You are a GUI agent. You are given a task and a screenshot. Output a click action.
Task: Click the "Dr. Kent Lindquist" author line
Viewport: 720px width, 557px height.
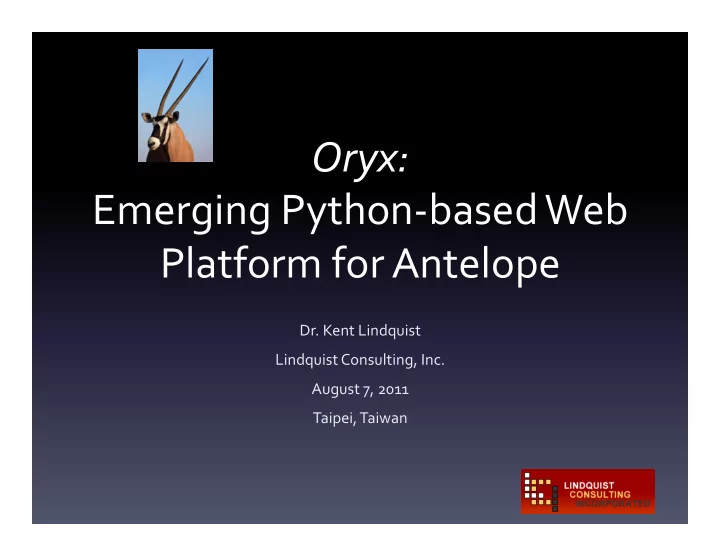pyautogui.click(x=360, y=331)
